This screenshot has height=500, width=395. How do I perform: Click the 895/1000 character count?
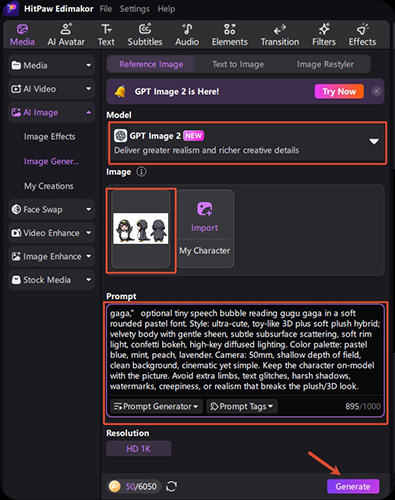(363, 406)
